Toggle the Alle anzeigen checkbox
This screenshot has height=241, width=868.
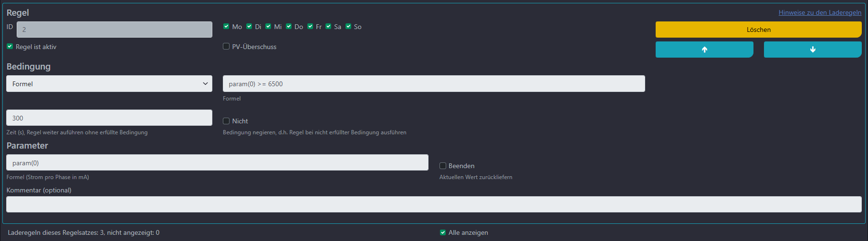pos(443,232)
